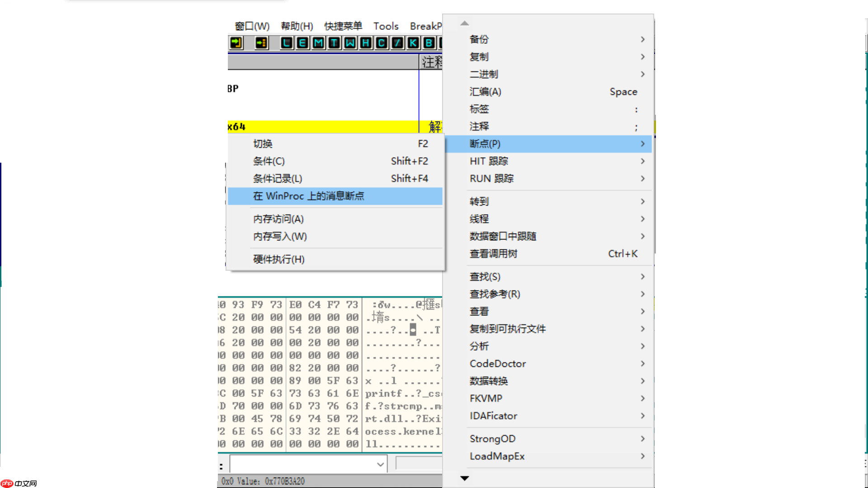Open the Log window via the L icon
868x488 pixels.
pyautogui.click(x=286, y=42)
